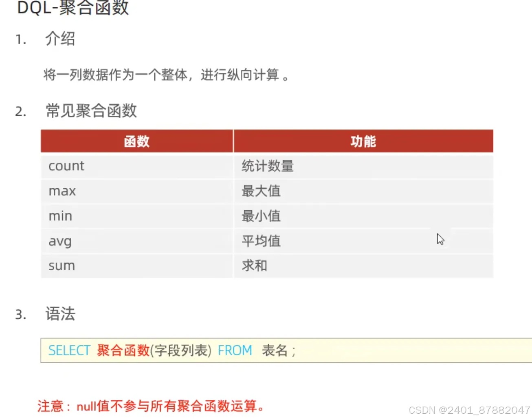
Task: Click the FROM keyword in the syntax box
Action: pyautogui.click(x=235, y=350)
